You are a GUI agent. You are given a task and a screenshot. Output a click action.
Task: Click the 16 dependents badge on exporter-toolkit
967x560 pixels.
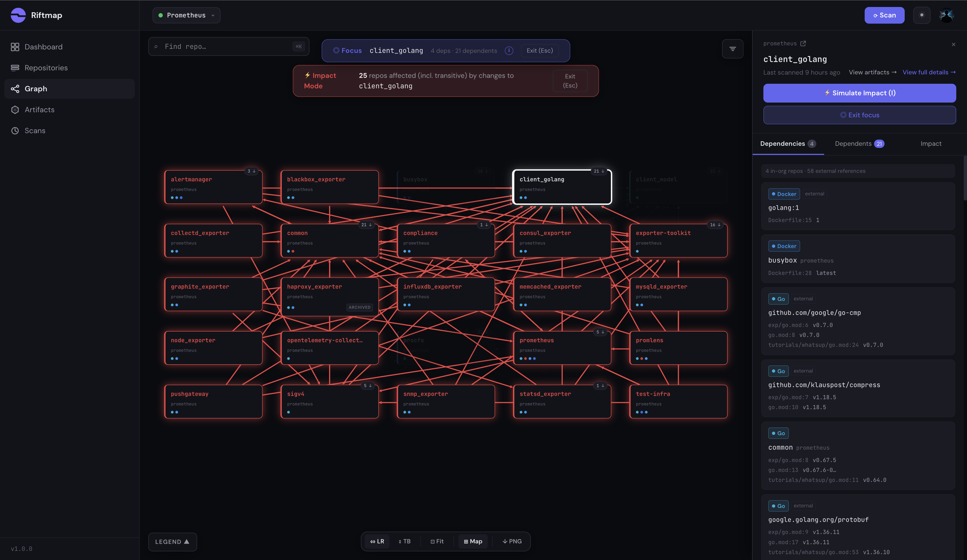[715, 225]
